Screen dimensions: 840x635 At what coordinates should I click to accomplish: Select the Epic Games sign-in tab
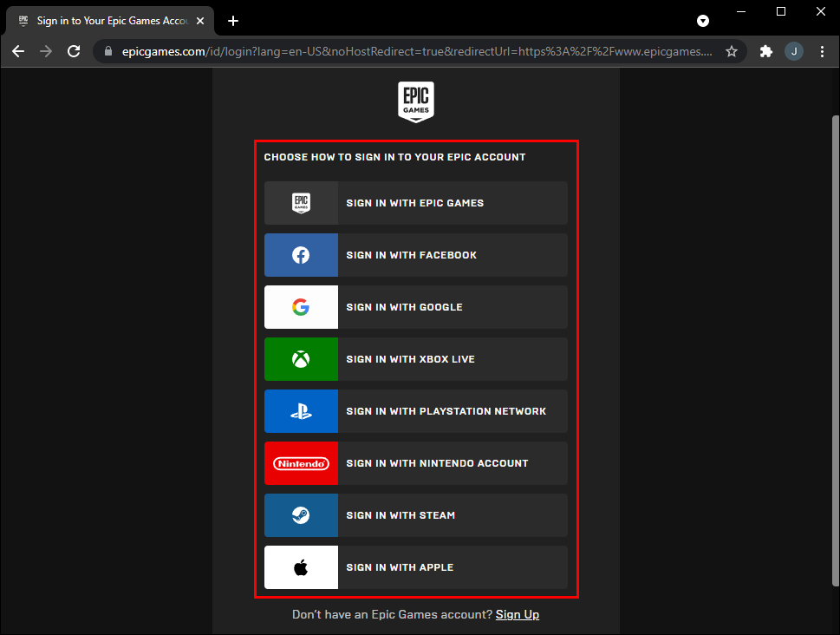point(110,21)
